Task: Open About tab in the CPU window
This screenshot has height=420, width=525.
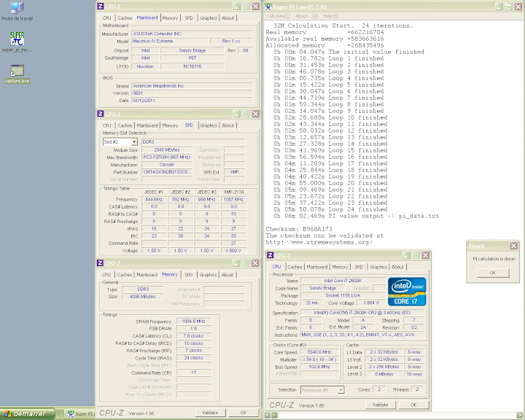Action: click(398, 267)
